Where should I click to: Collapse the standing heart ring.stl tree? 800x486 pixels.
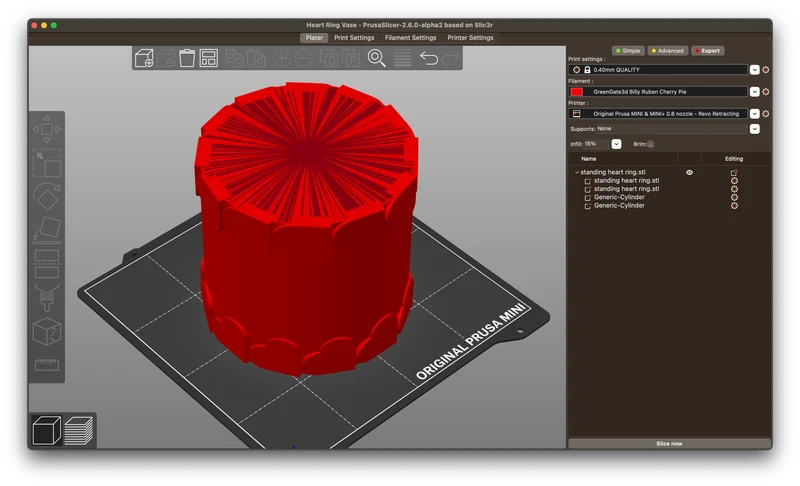(577, 172)
